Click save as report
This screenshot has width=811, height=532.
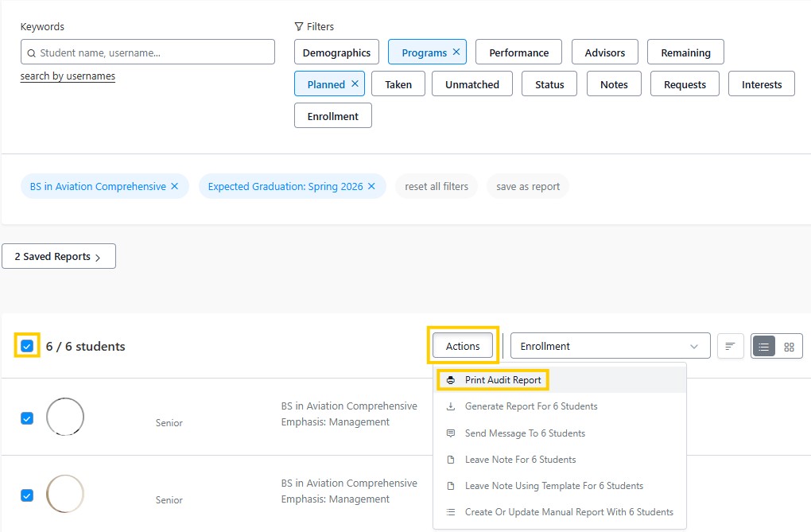pyautogui.click(x=528, y=186)
